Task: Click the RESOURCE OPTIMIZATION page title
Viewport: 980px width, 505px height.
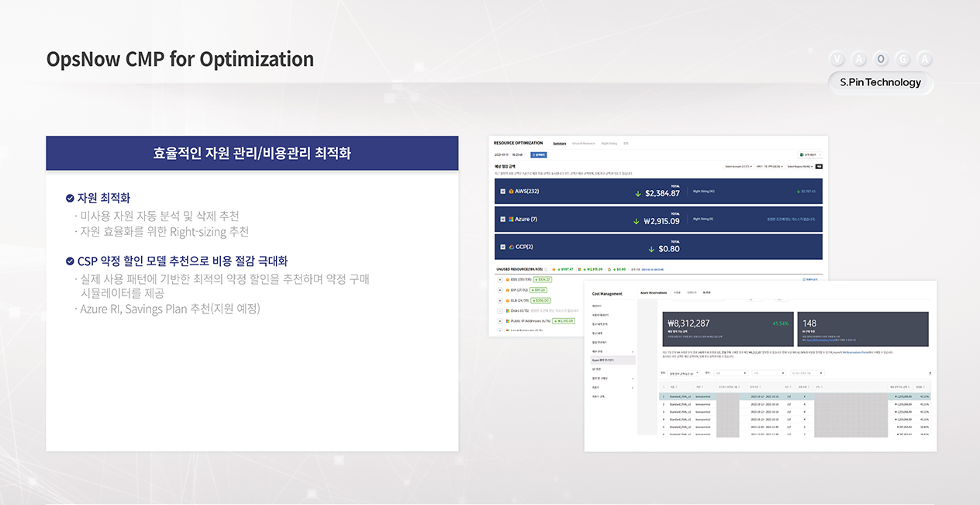Action: (x=518, y=144)
